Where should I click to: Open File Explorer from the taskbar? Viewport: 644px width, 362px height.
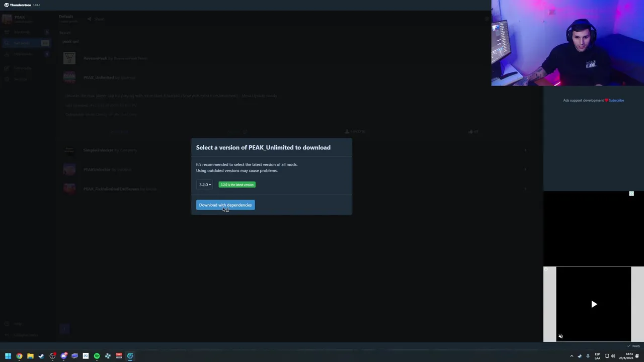click(x=30, y=356)
